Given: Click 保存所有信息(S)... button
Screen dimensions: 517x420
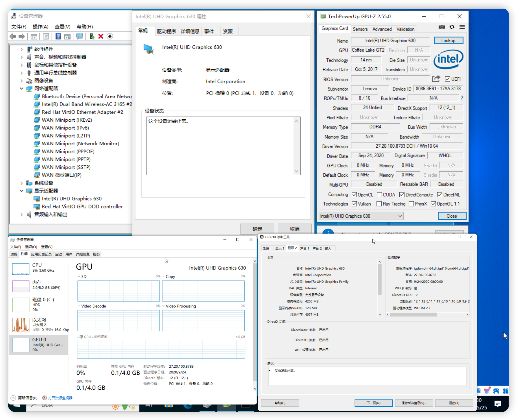Looking at the screenshot, I should coord(414,403).
